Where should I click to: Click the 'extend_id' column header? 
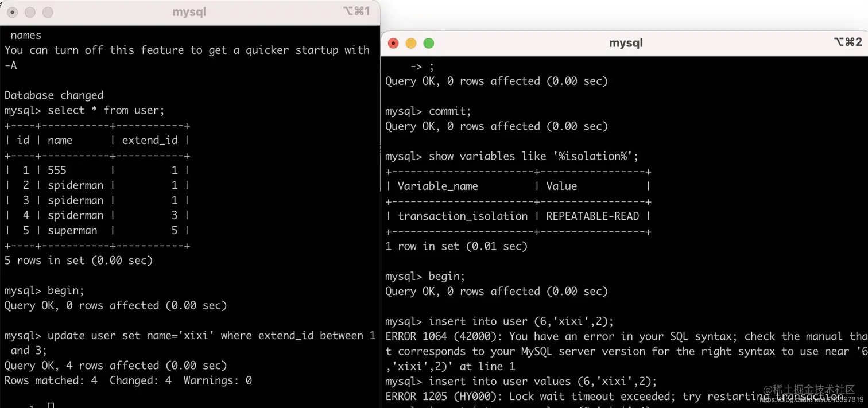(150, 140)
